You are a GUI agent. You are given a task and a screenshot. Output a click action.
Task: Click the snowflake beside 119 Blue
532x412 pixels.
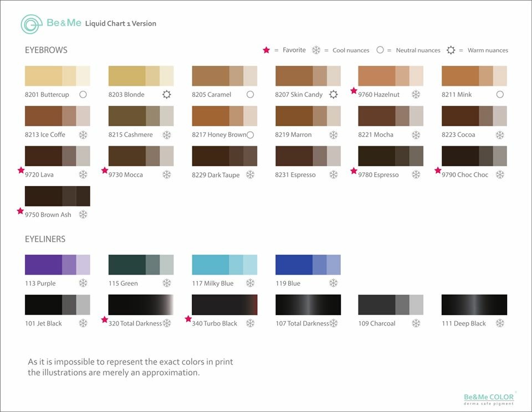coord(334,283)
